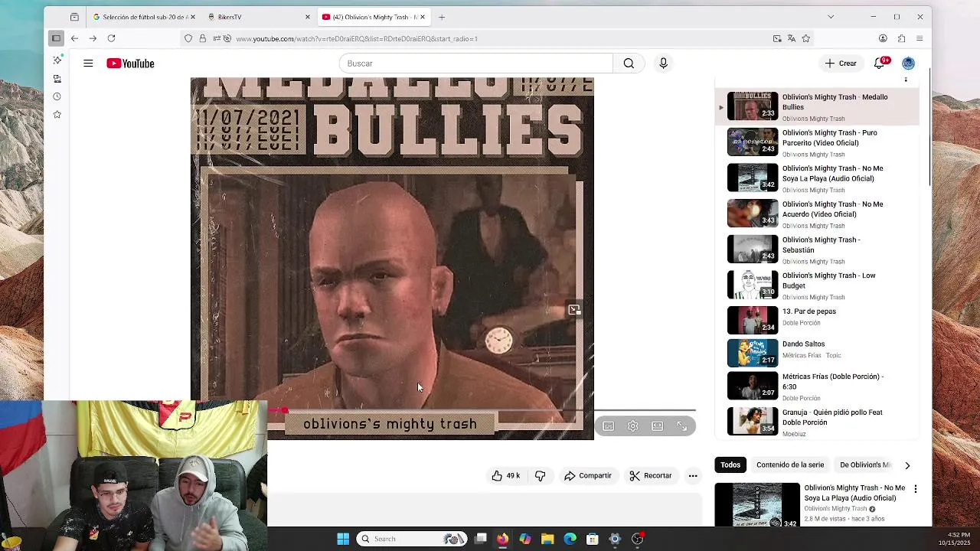Click the translate page icon

[x=792, y=38]
